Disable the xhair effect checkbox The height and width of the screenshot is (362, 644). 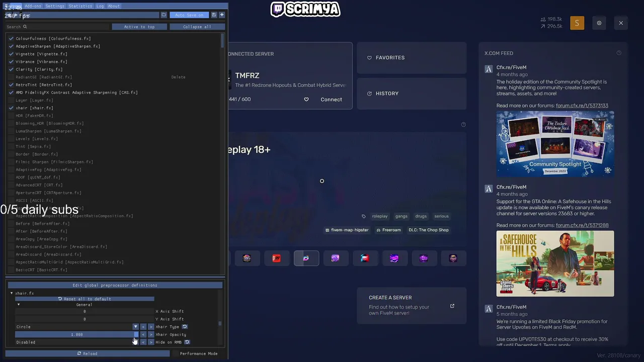pyautogui.click(x=11, y=108)
